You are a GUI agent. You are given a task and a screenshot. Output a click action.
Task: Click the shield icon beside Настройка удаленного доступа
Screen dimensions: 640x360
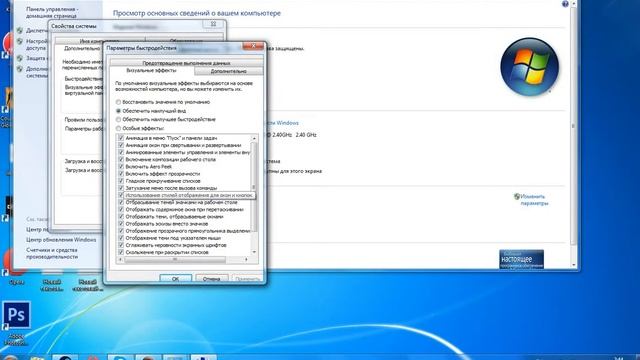pos(20,41)
